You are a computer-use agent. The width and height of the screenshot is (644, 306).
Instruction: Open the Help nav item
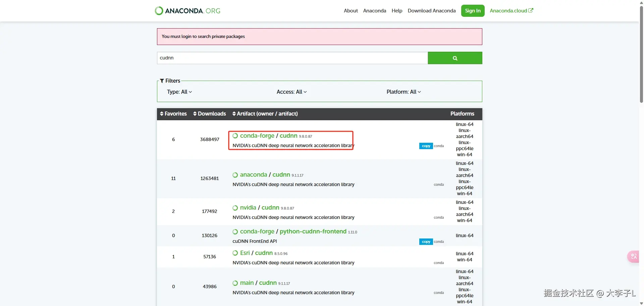point(397,11)
